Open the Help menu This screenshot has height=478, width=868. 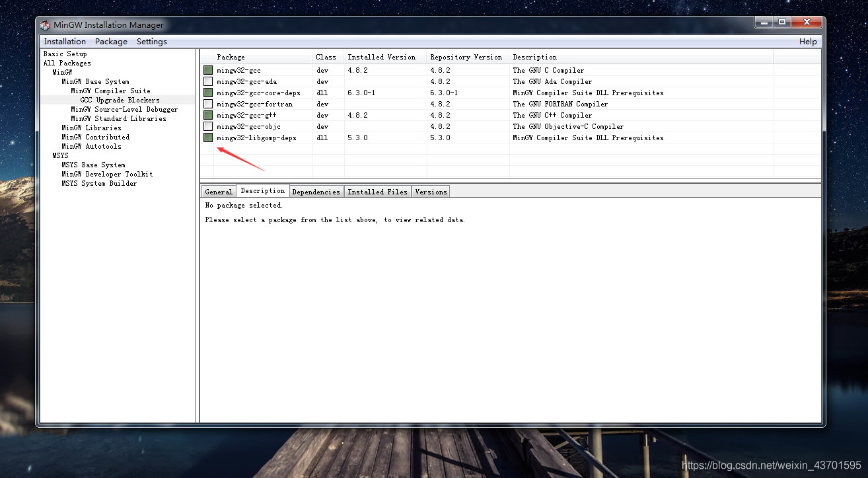pyautogui.click(x=808, y=42)
